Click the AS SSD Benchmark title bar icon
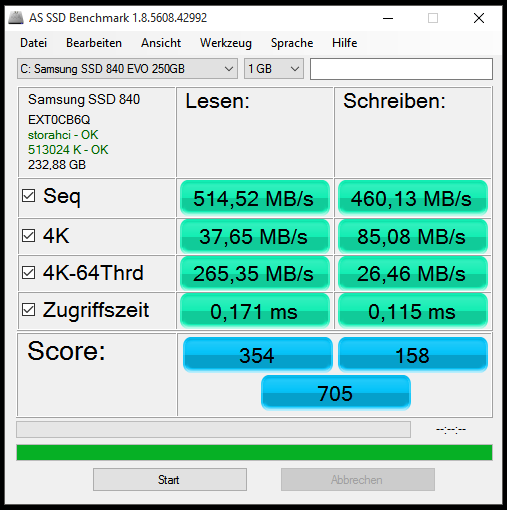This screenshot has width=507, height=510. 16,18
